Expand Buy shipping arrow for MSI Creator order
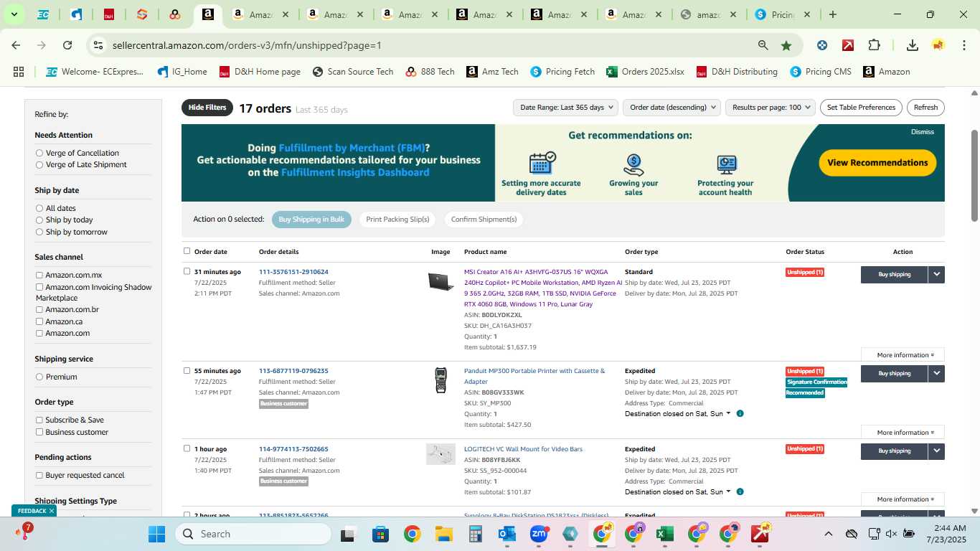Viewport: 980px width, 551px height. click(936, 274)
